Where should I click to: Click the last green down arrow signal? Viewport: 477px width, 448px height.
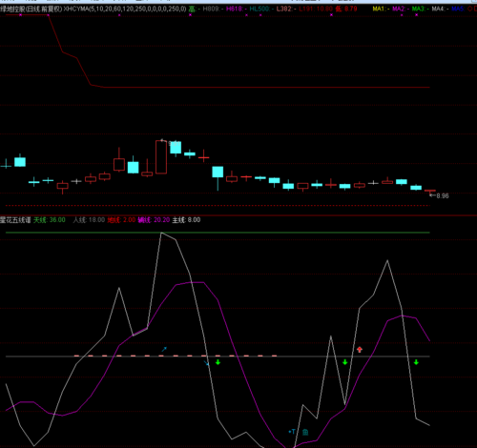click(416, 362)
